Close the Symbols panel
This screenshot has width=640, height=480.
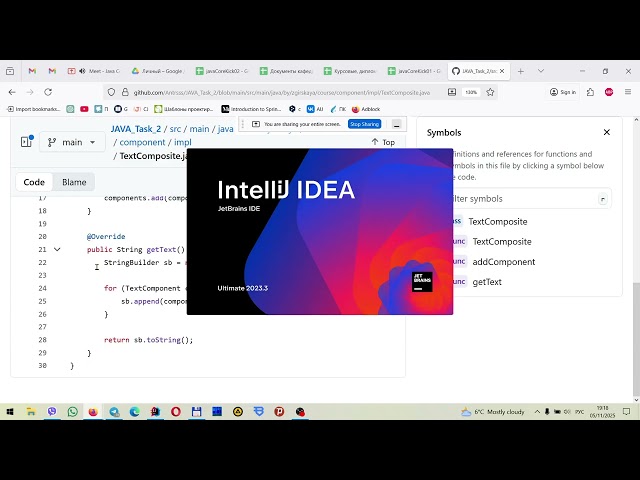[x=607, y=132]
